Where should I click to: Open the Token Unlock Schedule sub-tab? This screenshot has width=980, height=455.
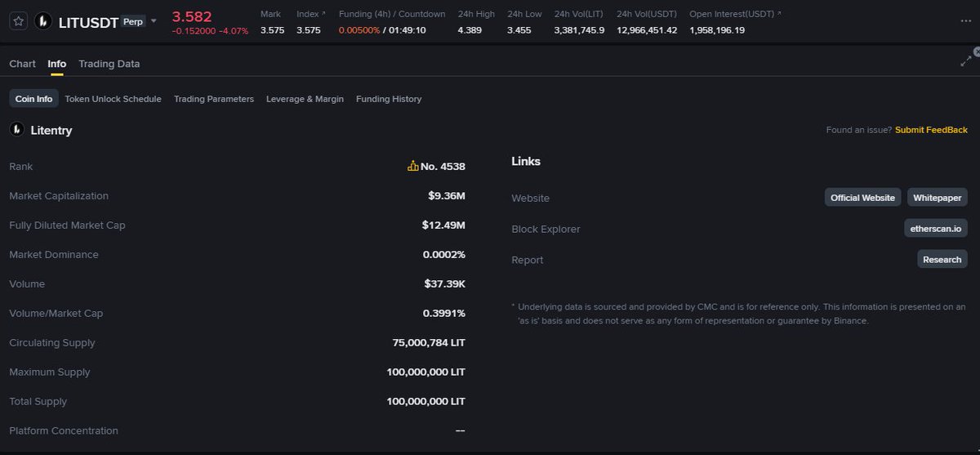pyautogui.click(x=113, y=99)
